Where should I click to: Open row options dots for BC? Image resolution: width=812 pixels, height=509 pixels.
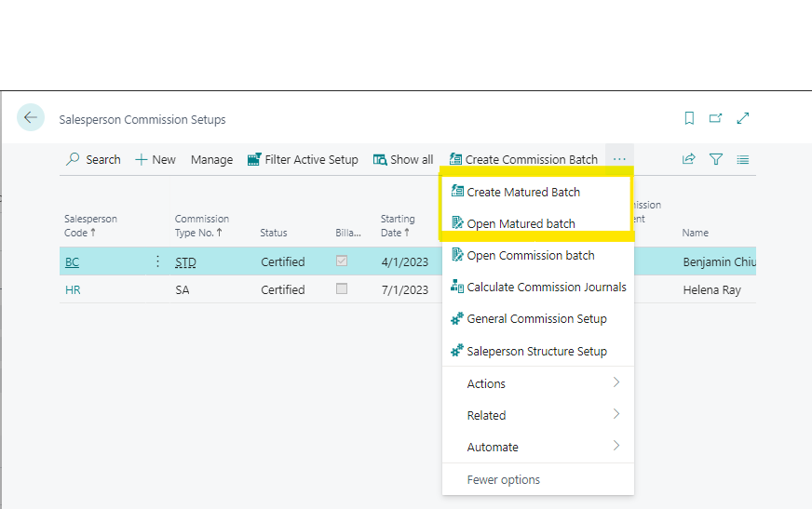coord(157,261)
